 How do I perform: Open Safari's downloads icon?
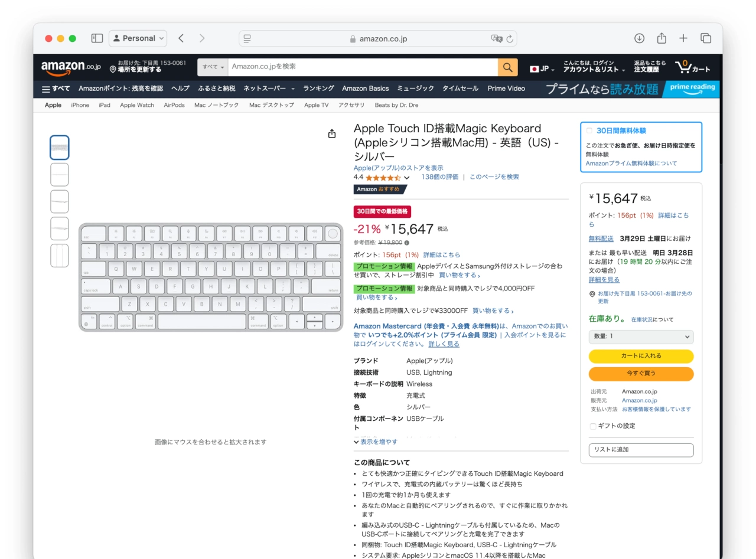tap(639, 38)
